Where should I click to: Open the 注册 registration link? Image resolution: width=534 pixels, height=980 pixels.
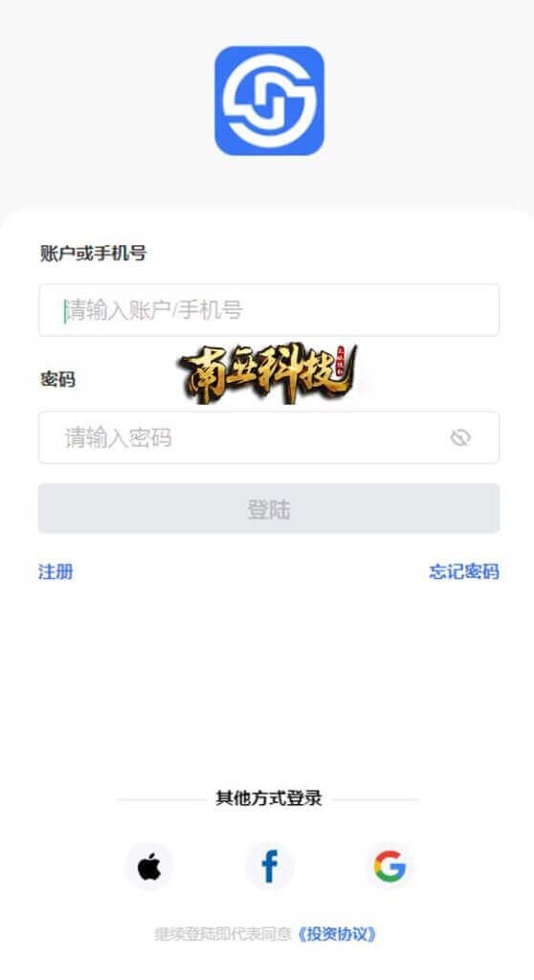pos(56,571)
